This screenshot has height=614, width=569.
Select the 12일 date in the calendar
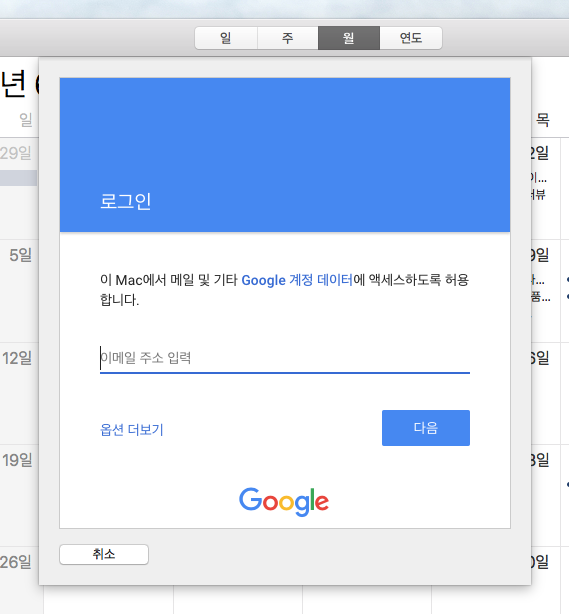17,358
